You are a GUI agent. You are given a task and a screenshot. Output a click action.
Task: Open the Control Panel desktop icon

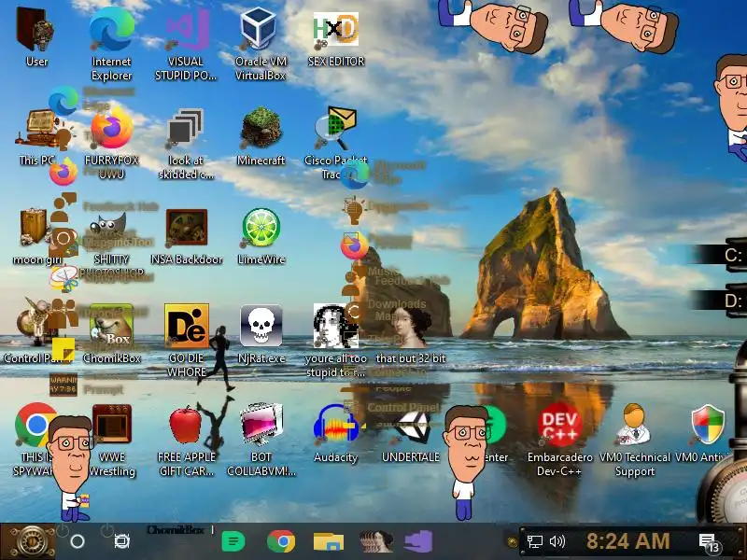[x=37, y=329]
